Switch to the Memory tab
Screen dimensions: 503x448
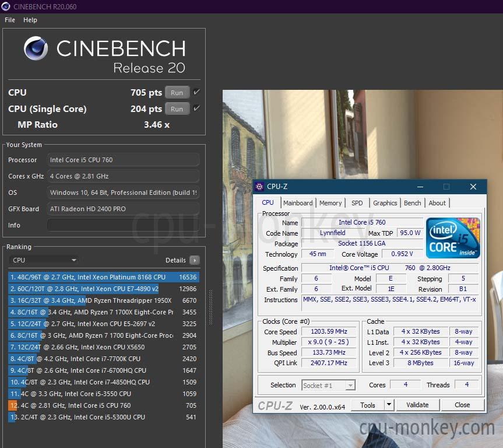click(x=330, y=203)
